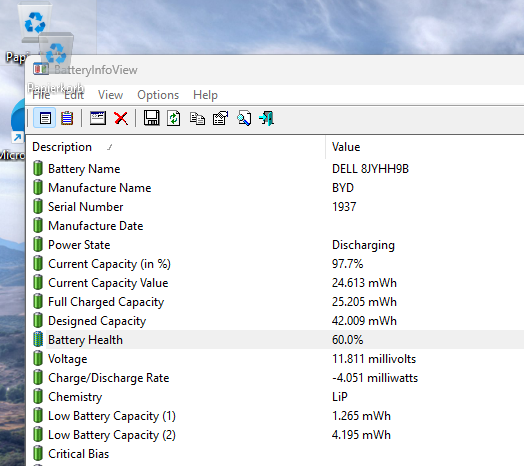The width and height of the screenshot is (524, 466).
Task: Sort by the Value column header
Action: [x=425, y=147]
